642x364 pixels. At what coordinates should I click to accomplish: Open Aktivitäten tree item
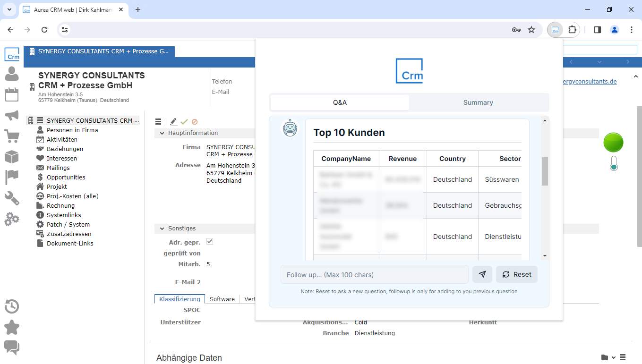[62, 139]
